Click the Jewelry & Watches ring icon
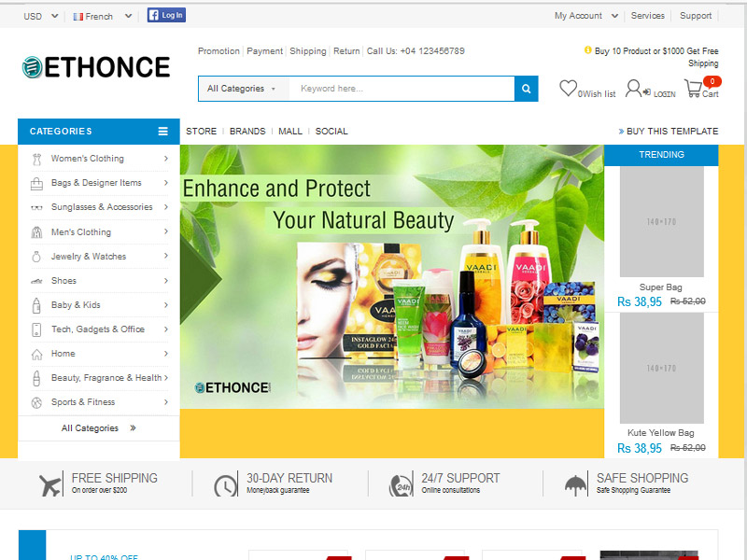The image size is (747, 560). 36,257
